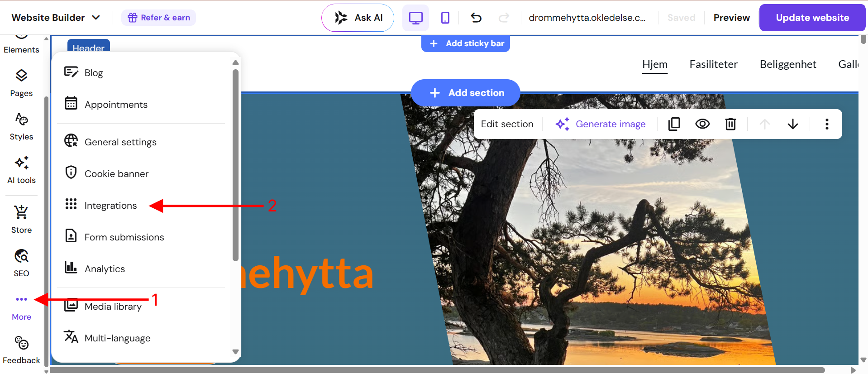Open the Pages panel
The height and width of the screenshot is (374, 868).
[21, 83]
